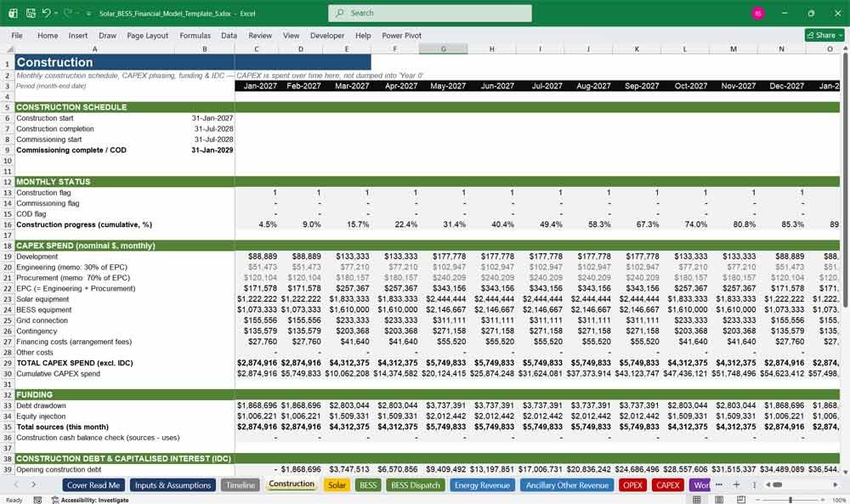The width and height of the screenshot is (850, 504).
Task: Focus the Search input field
Action: coord(430,13)
